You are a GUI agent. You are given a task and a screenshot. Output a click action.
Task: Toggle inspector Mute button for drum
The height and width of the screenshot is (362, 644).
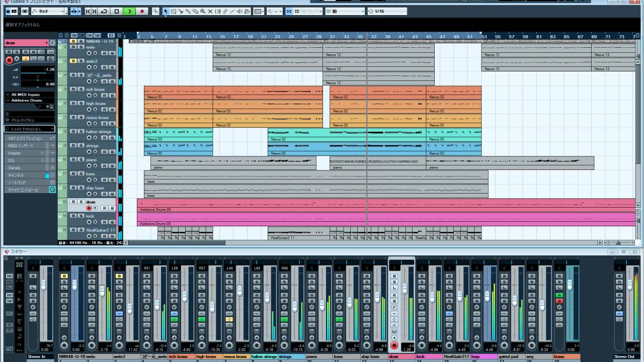pyautogui.click(x=10, y=52)
